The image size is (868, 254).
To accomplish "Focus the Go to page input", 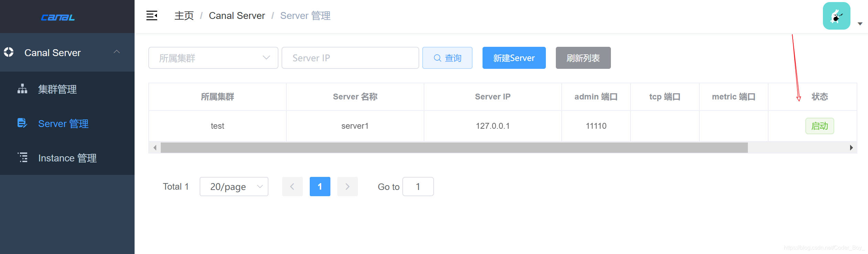I will 418,187.
